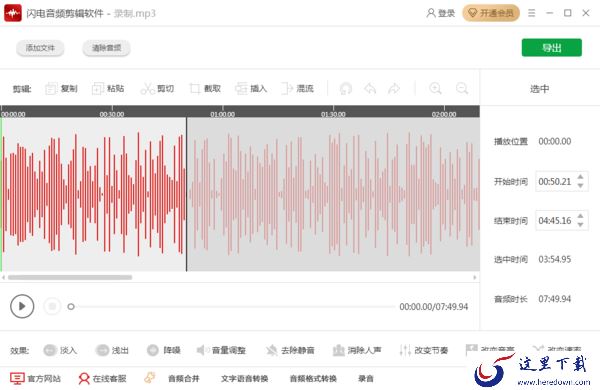
Task: Apply the Fade Out (浅出) effect
Action: click(112, 350)
